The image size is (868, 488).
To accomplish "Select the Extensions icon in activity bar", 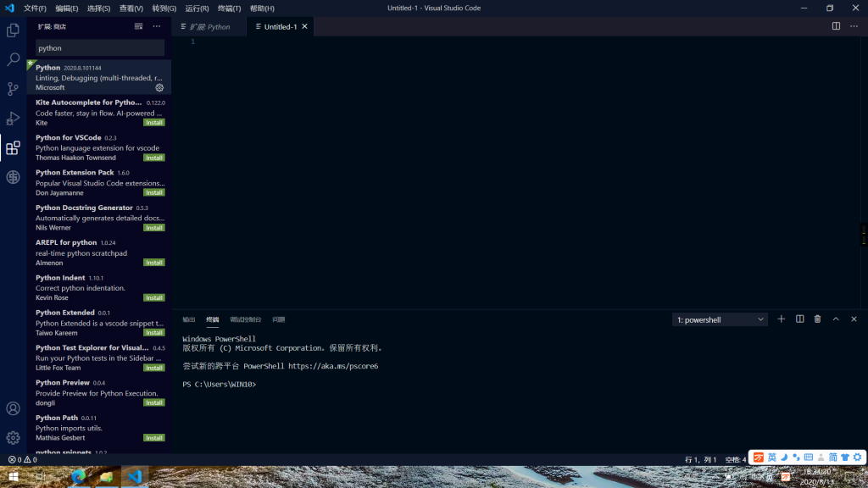I will click(x=13, y=147).
